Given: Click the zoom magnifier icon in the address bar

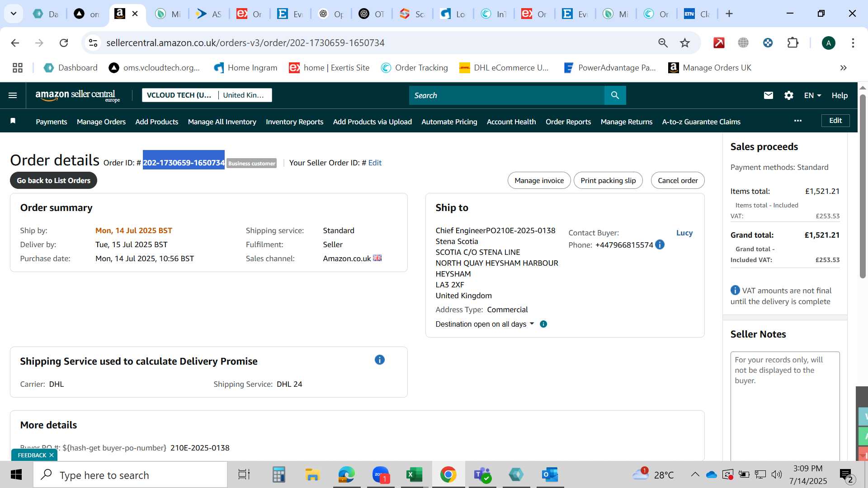Looking at the screenshot, I should point(663,43).
